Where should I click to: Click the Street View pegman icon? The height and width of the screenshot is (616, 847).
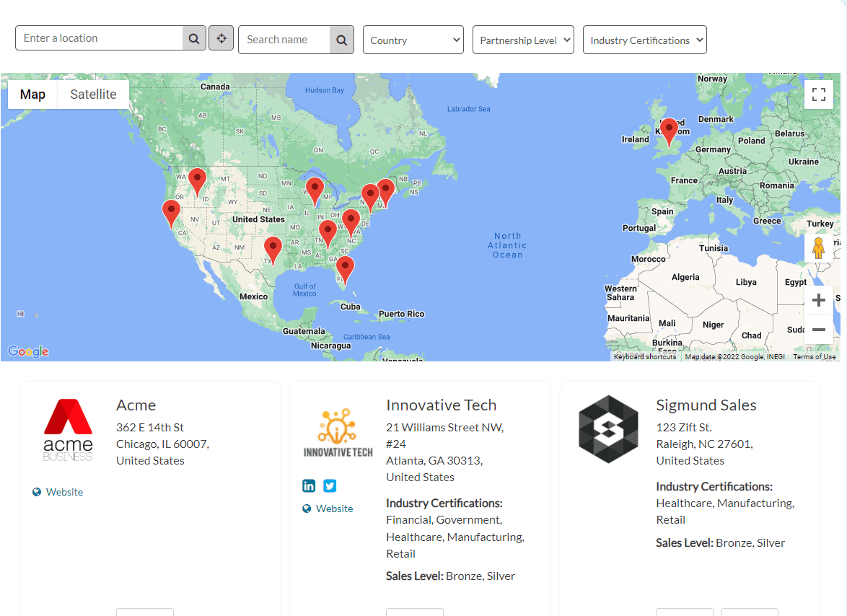818,249
